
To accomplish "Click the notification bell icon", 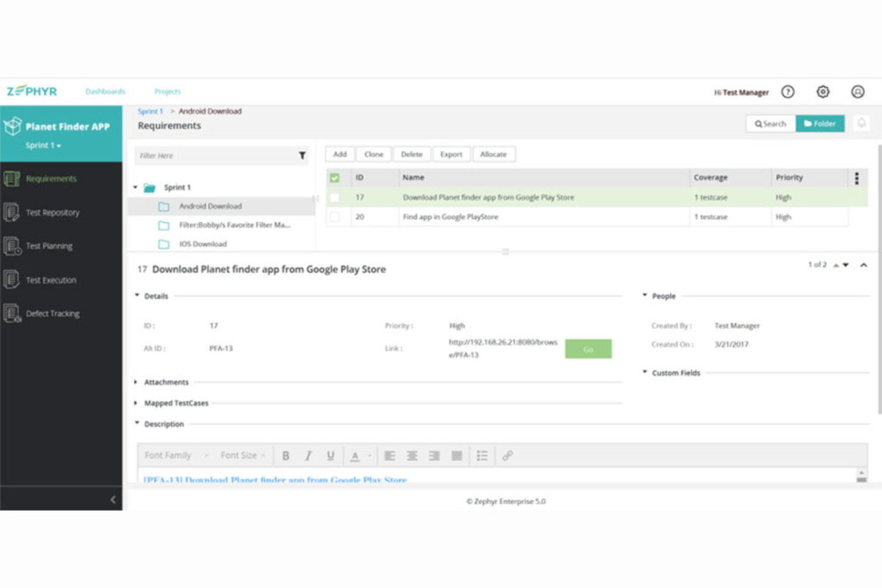I will (862, 123).
